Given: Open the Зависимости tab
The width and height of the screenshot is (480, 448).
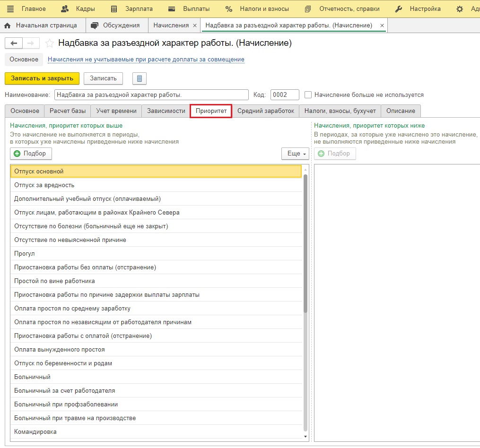Looking at the screenshot, I should tap(166, 111).
